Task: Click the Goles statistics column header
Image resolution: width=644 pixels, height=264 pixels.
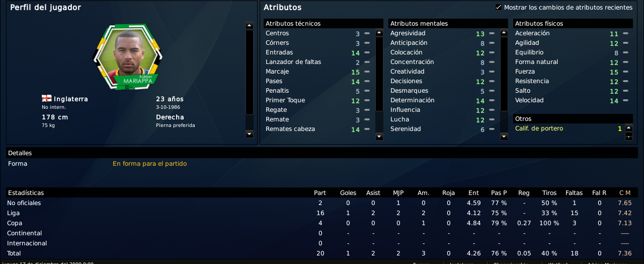Action: coord(348,193)
